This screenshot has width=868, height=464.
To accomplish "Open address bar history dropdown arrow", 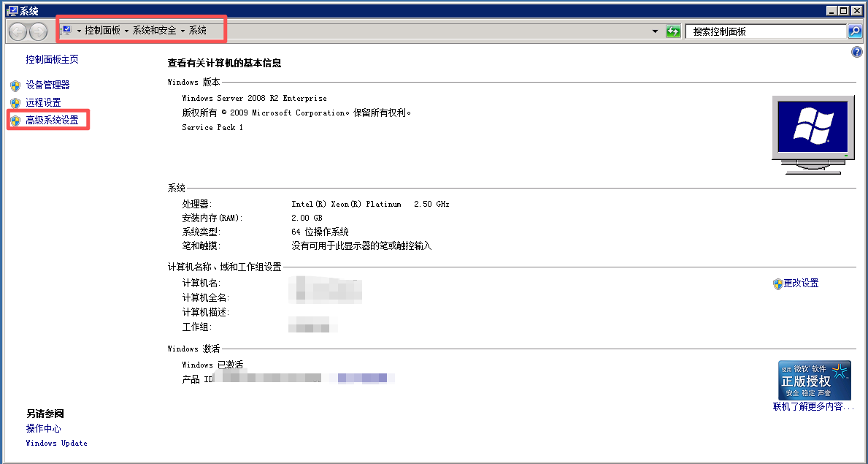I will coord(656,31).
